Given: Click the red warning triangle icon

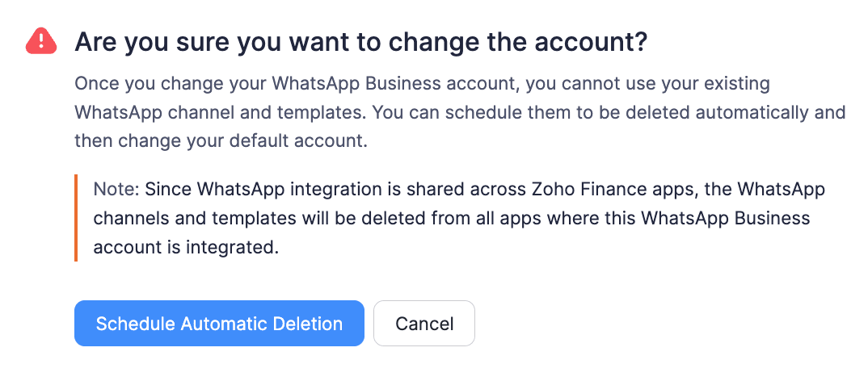Looking at the screenshot, I should 40,40.
